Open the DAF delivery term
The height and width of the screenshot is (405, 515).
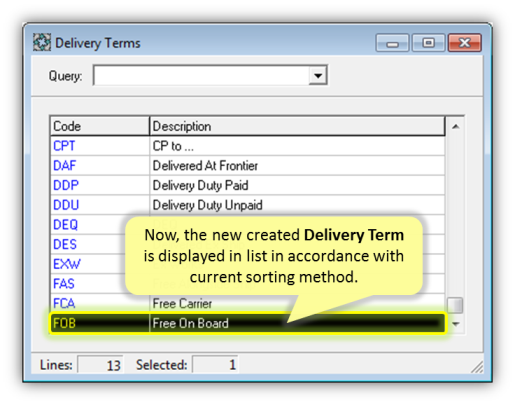[65, 166]
